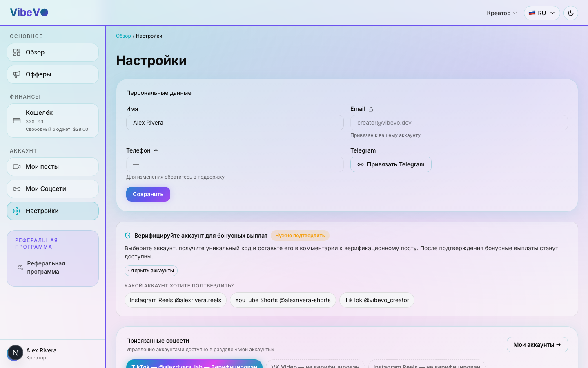This screenshot has height=368, width=588.
Task: Open Реферальная программа page
Action: point(53,267)
